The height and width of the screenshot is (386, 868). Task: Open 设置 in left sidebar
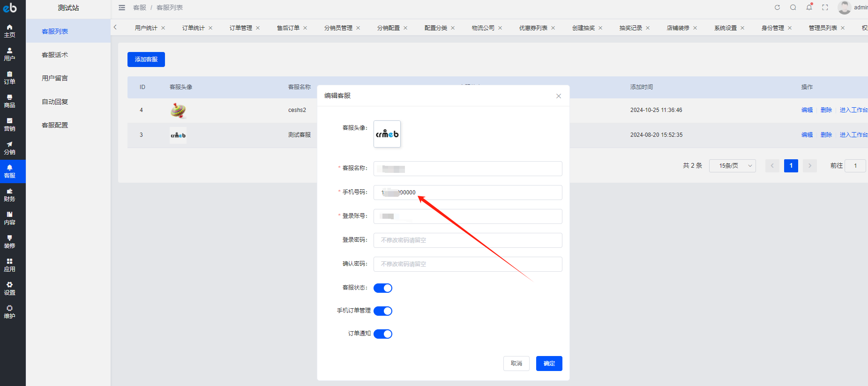[x=9, y=289]
